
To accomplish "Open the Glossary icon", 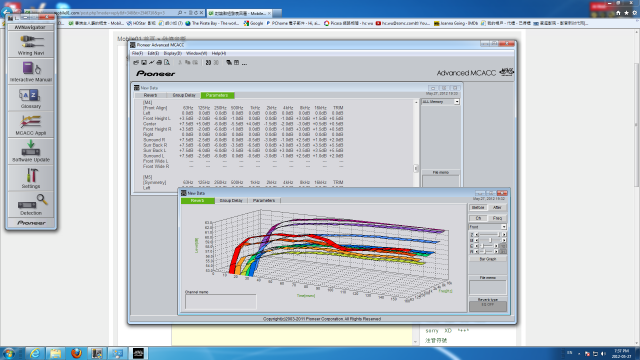I will pyautogui.click(x=31, y=98).
